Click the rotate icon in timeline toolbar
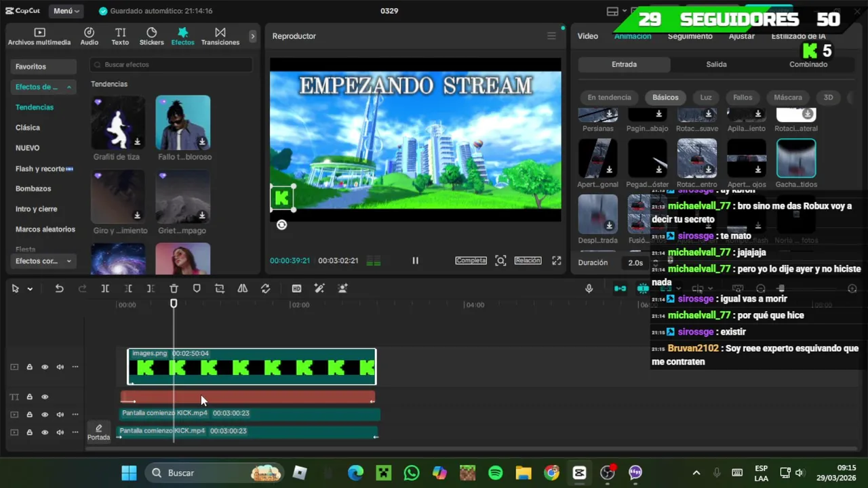 (x=265, y=289)
